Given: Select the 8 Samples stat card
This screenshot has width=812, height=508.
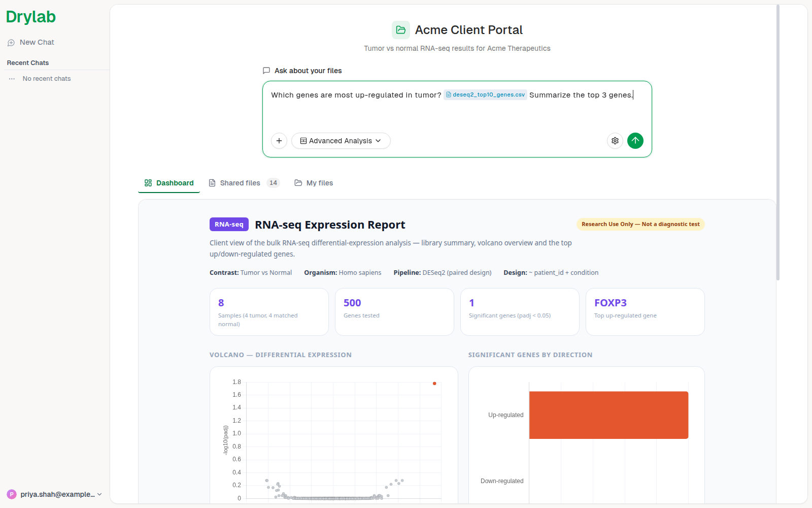Looking at the screenshot, I should click(x=269, y=312).
